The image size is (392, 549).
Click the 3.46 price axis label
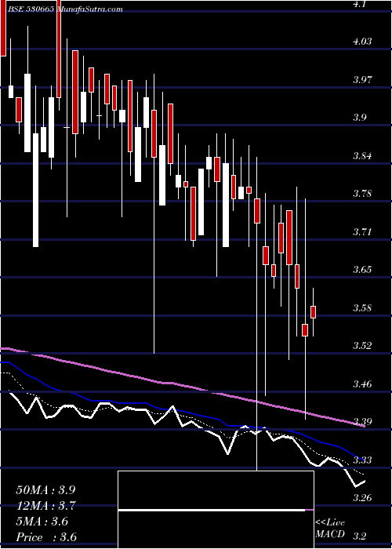click(x=362, y=384)
